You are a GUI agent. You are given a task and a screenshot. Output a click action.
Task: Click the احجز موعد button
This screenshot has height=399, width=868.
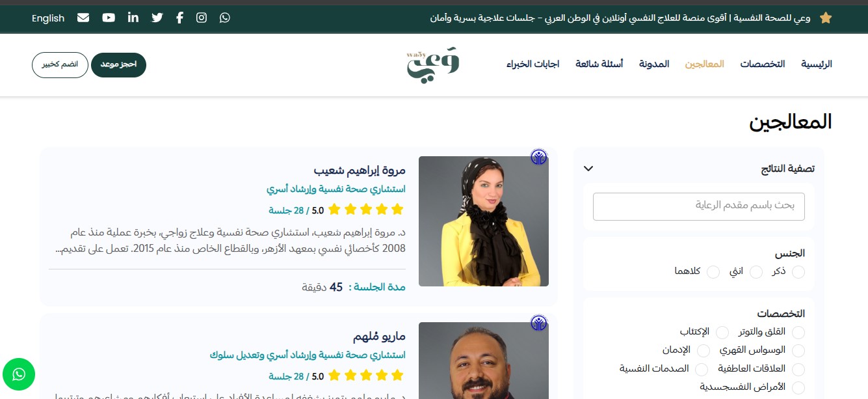point(118,65)
